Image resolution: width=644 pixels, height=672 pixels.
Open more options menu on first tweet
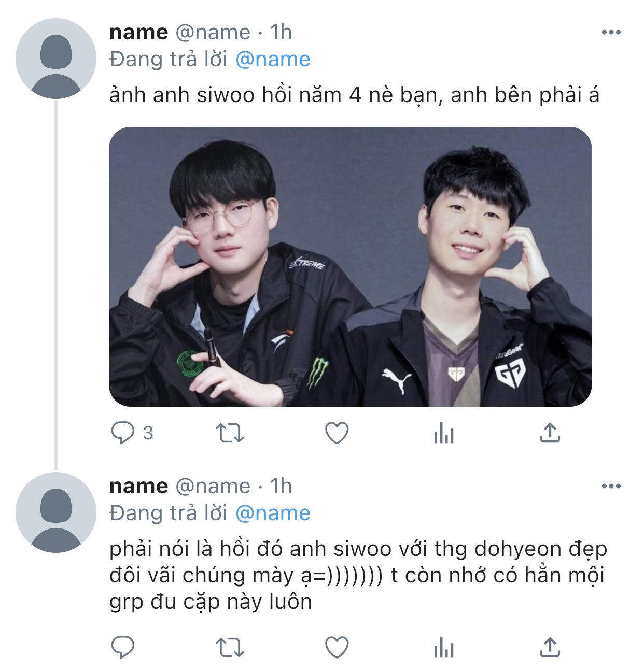[x=611, y=32]
